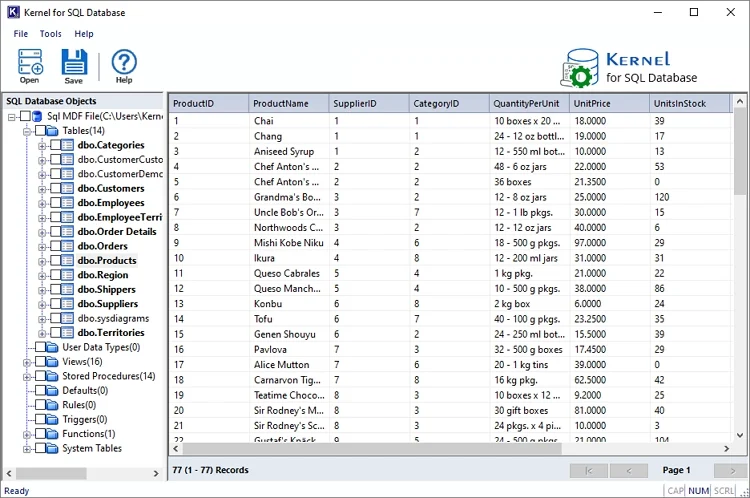Click the table icon beside dbo.Orders

(68, 246)
